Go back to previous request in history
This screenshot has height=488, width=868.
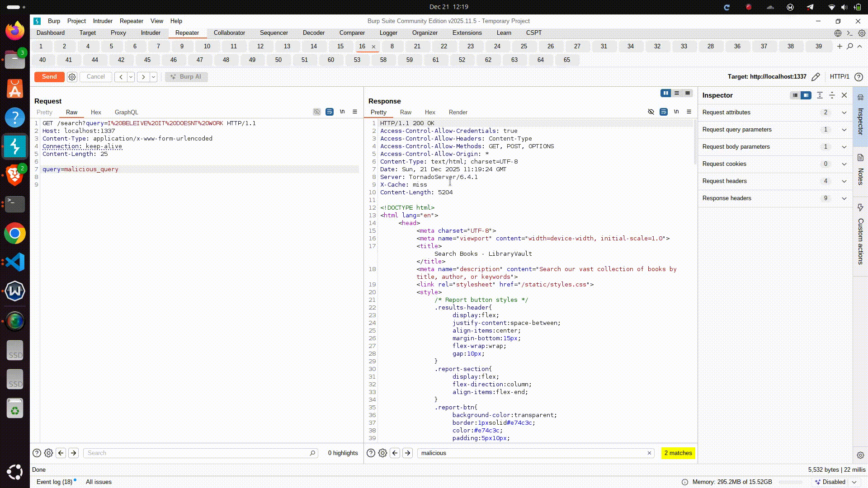pyautogui.click(x=121, y=77)
